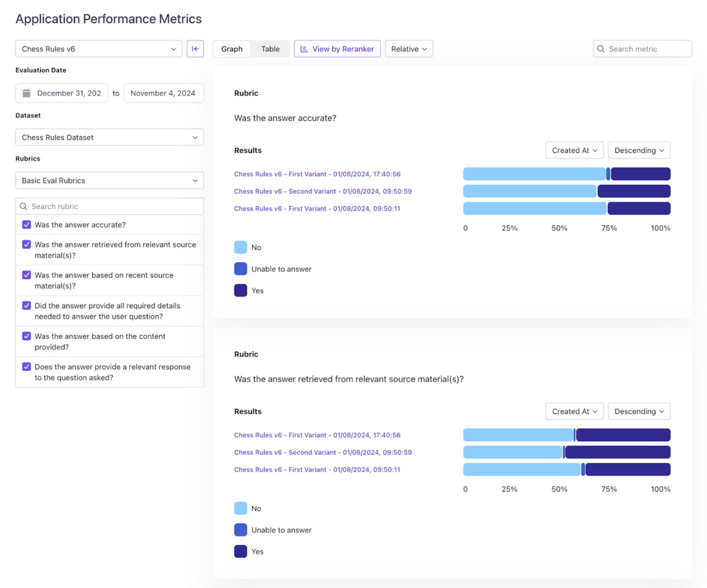This screenshot has height=588, width=707.
Task: Click 'Unable to answer' swatch in relevant source rubric
Action: pos(240,530)
